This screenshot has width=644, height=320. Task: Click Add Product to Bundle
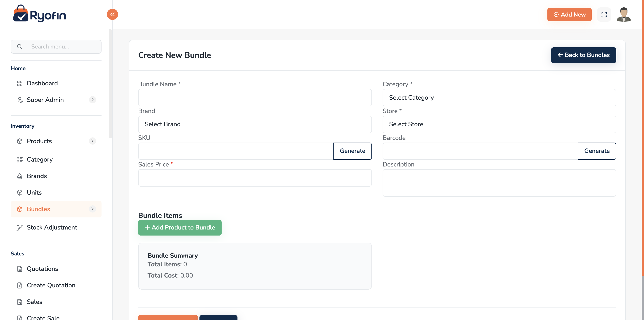[x=180, y=227]
